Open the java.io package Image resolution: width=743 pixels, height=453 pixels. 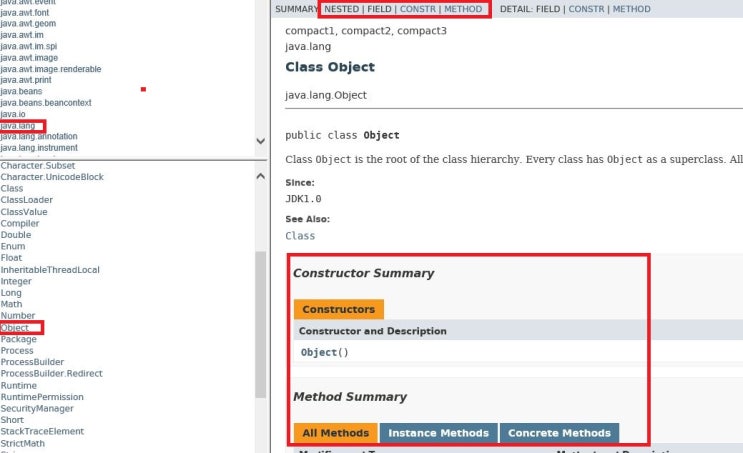point(13,114)
